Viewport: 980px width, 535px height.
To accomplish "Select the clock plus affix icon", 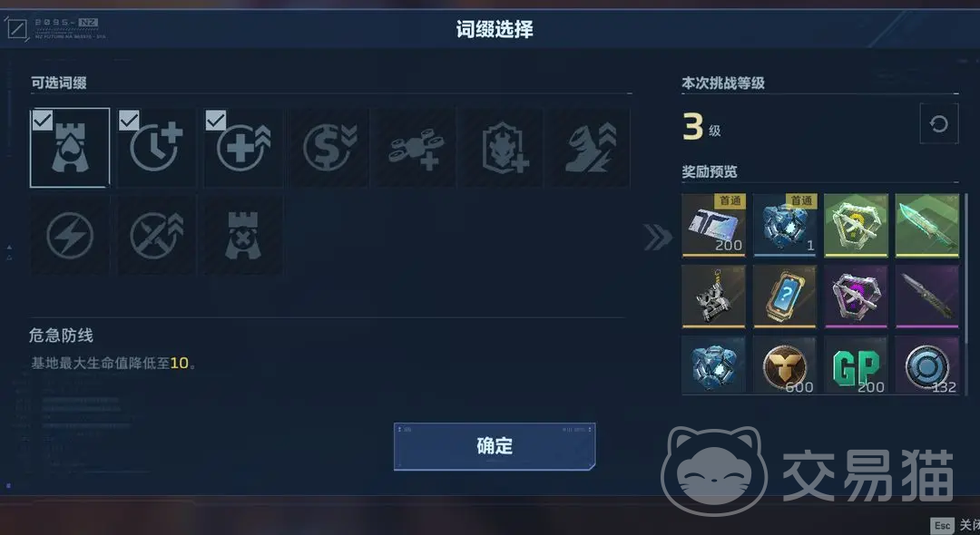I will coord(156,148).
